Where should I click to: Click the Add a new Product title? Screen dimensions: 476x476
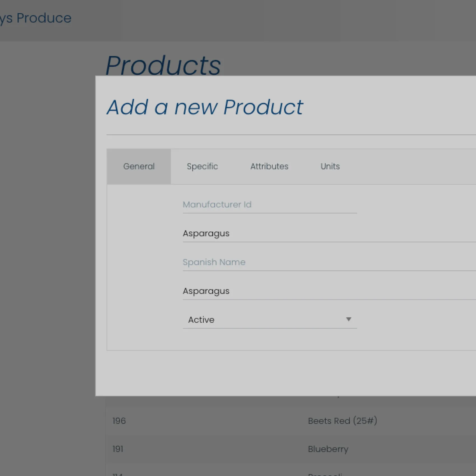click(x=205, y=107)
